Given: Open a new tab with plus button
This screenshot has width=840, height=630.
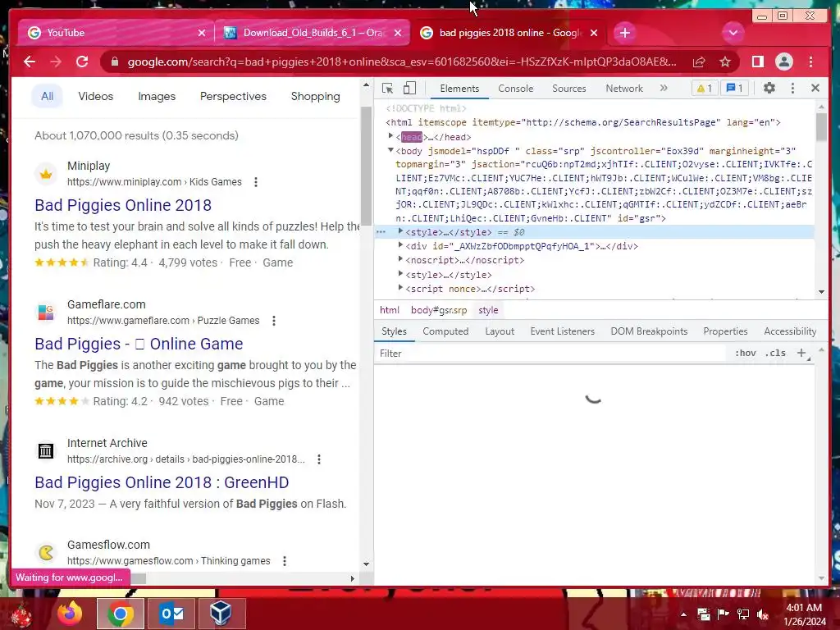Looking at the screenshot, I should coord(624,33).
